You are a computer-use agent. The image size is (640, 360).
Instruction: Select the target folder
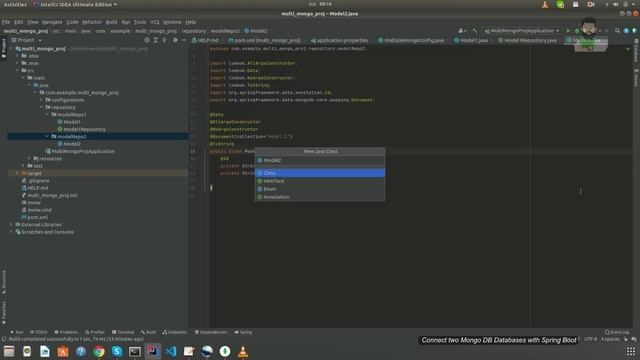(x=31, y=173)
